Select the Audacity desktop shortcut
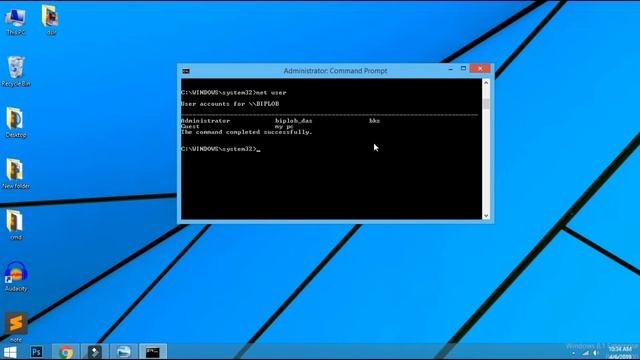Screen dimensions: 640x360 pyautogui.click(x=16, y=276)
